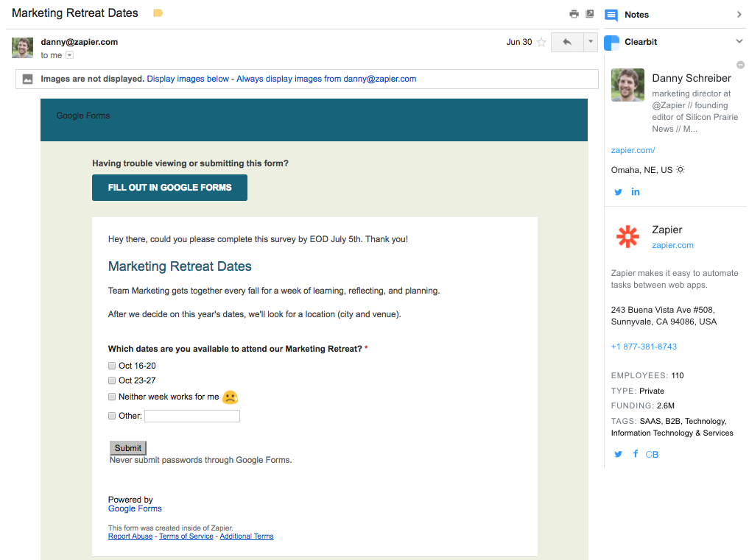Submit the Marketing Retreat form

pos(128,448)
